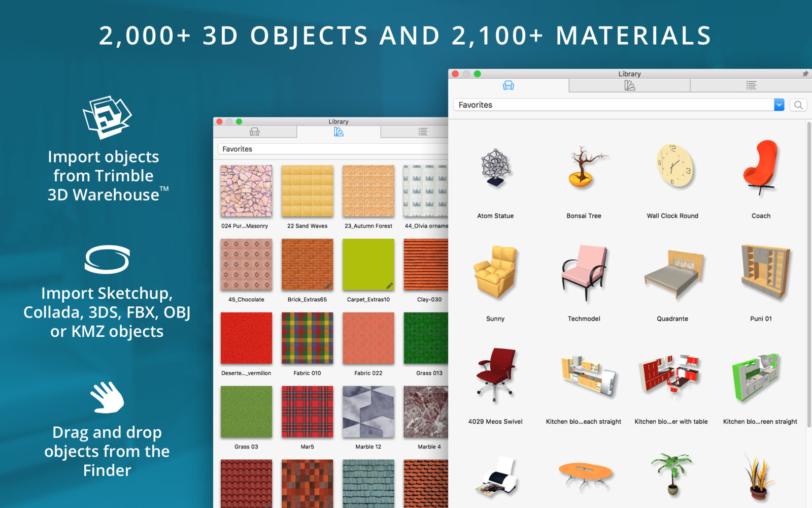Viewport: 812px width, 508px height.
Task: Choose 45_Chocolate material swatch
Action: click(x=246, y=265)
